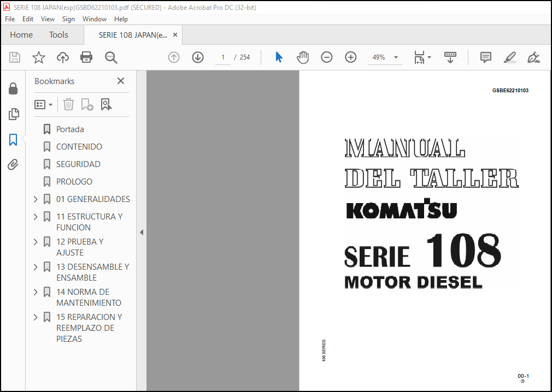Viewport: 552px width, 392px height.
Task: Click the GSBE62210103 code on the page
Action: point(510,90)
